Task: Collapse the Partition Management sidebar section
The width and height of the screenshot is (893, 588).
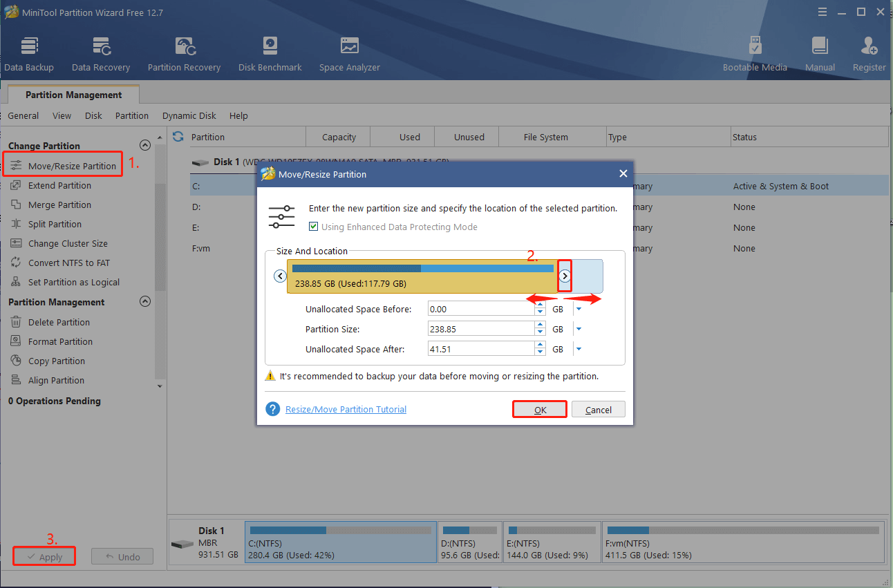Action: tap(145, 301)
